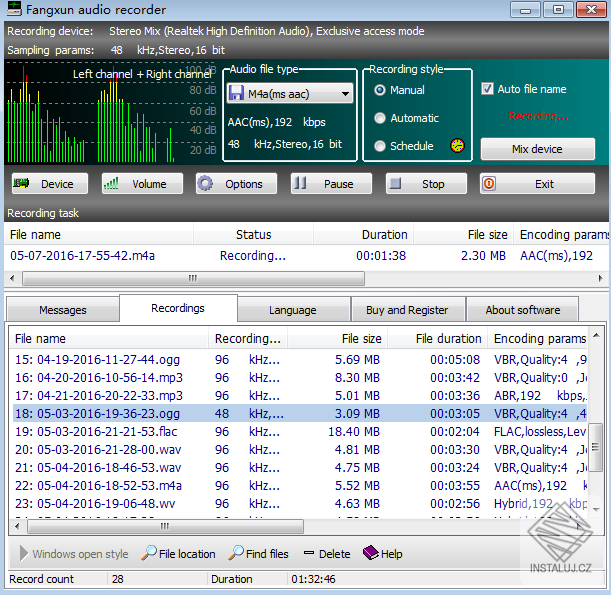Click the Exit button label
Viewport: 611px width, 595px height.
pyautogui.click(x=544, y=184)
